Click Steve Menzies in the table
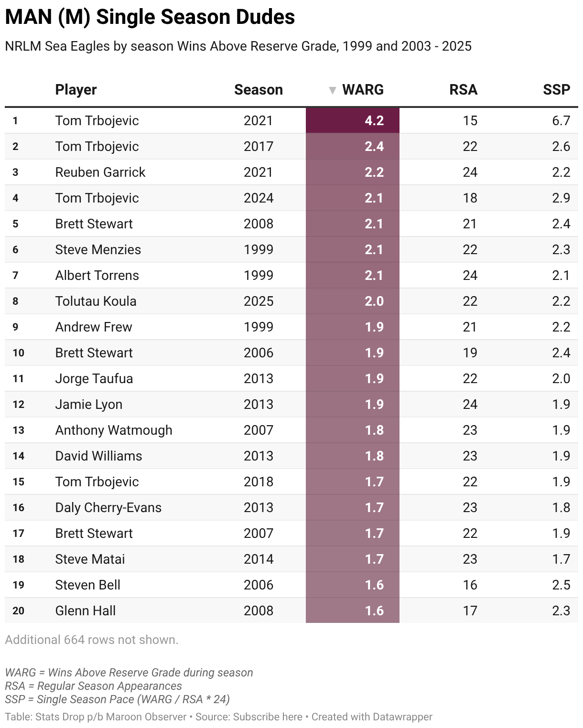 [x=98, y=249]
